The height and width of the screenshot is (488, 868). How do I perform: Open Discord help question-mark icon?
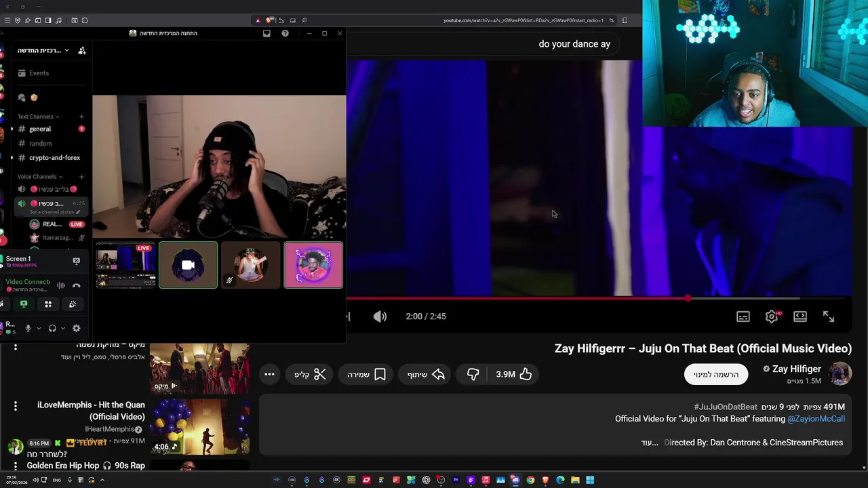point(285,33)
